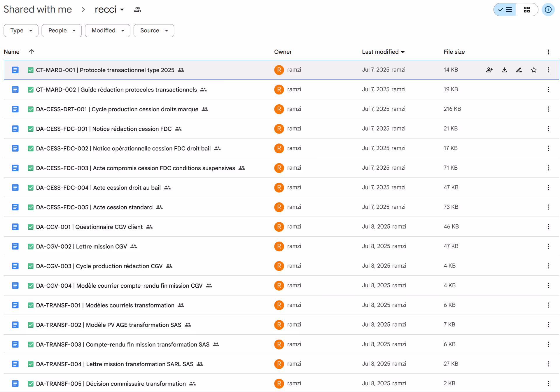Switch to grid view layout
The width and height of the screenshot is (560, 392).
point(527,9)
